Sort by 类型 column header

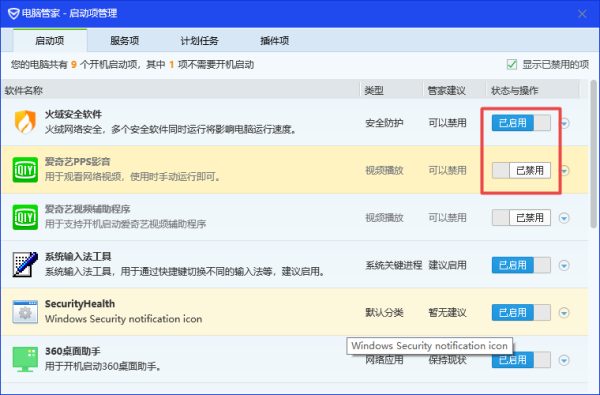(x=391, y=91)
